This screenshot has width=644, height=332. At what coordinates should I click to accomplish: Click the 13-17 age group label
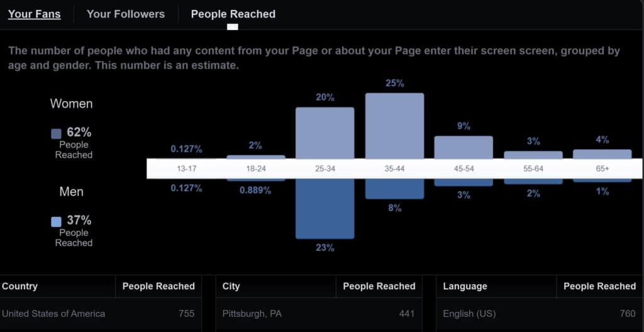(x=186, y=169)
